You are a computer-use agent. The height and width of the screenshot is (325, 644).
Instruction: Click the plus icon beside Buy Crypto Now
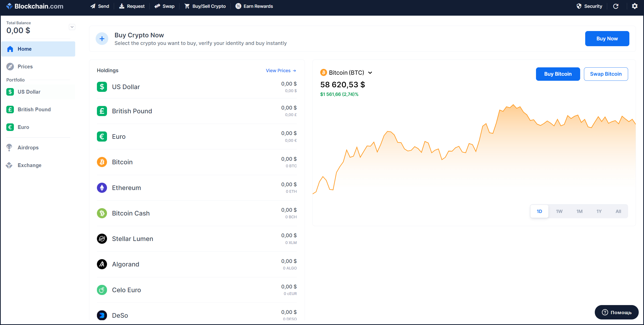[x=102, y=39]
